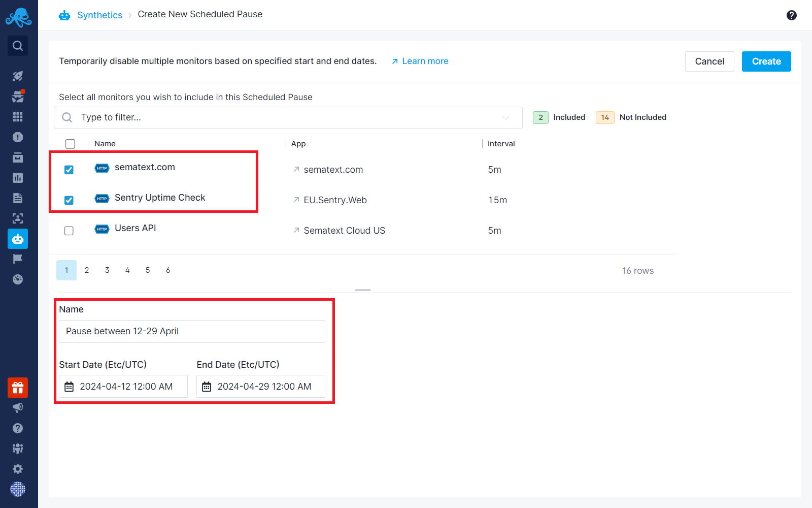Open the settings gear icon in sidebar
The height and width of the screenshot is (508, 812).
[18, 469]
